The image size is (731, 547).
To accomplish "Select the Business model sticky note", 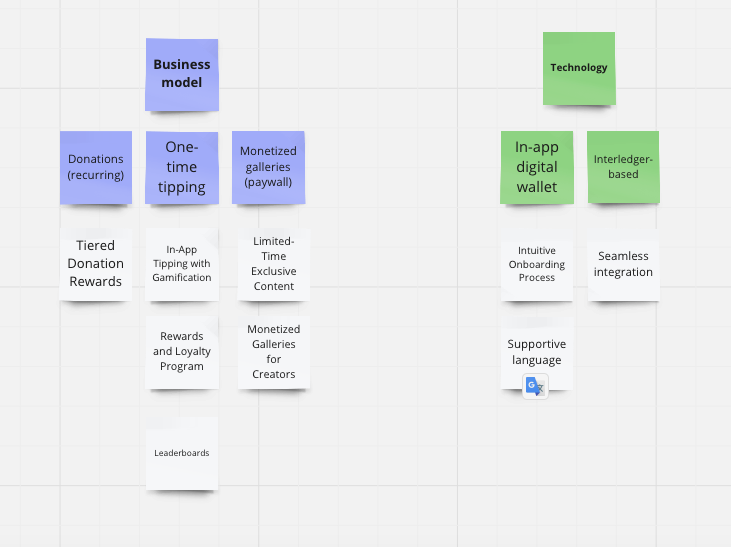I will 182,75.
